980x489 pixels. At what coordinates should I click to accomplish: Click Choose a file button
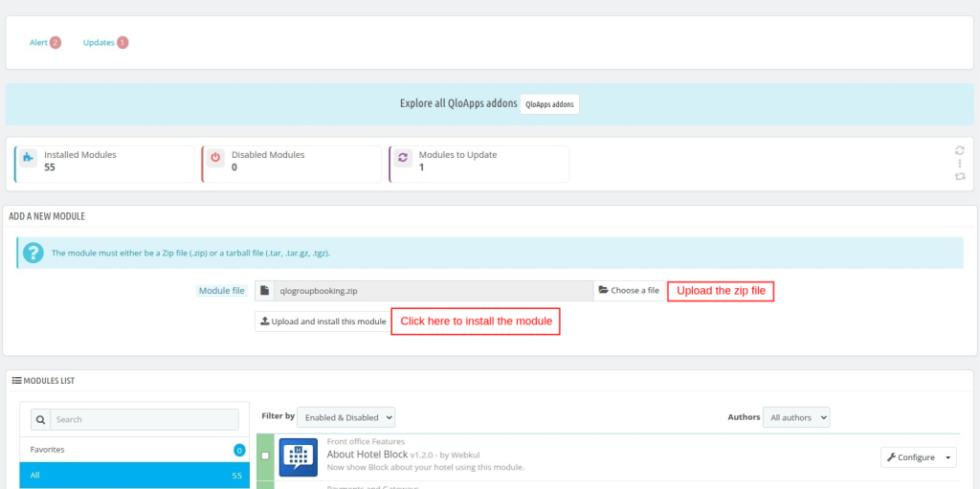click(x=629, y=291)
